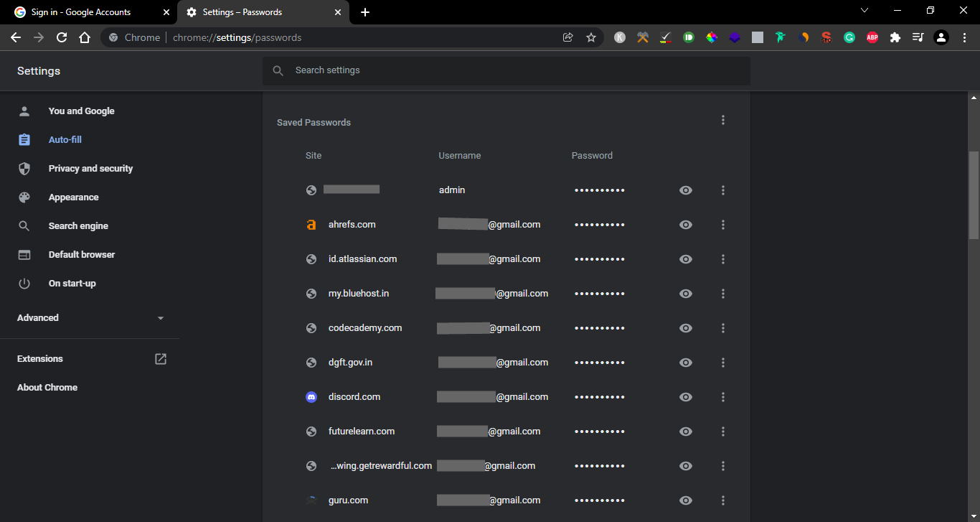The height and width of the screenshot is (522, 980).
Task: Click the discord.com favicon
Action: point(311,397)
